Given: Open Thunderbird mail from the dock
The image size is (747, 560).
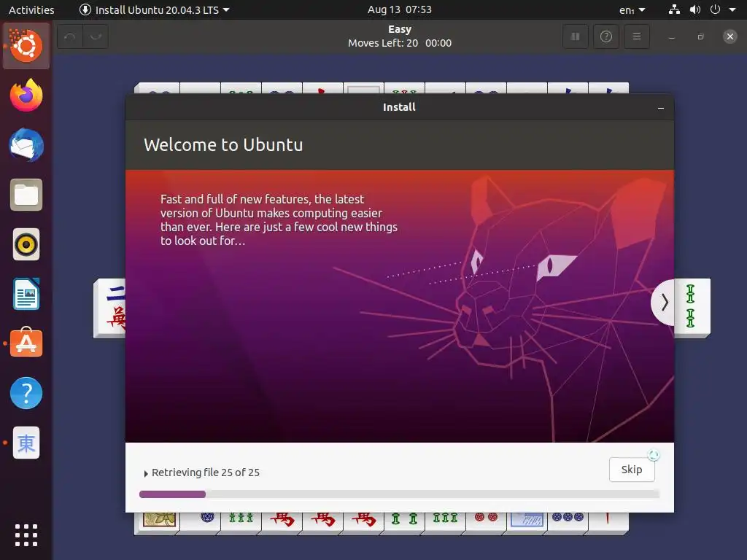Looking at the screenshot, I should (x=26, y=145).
